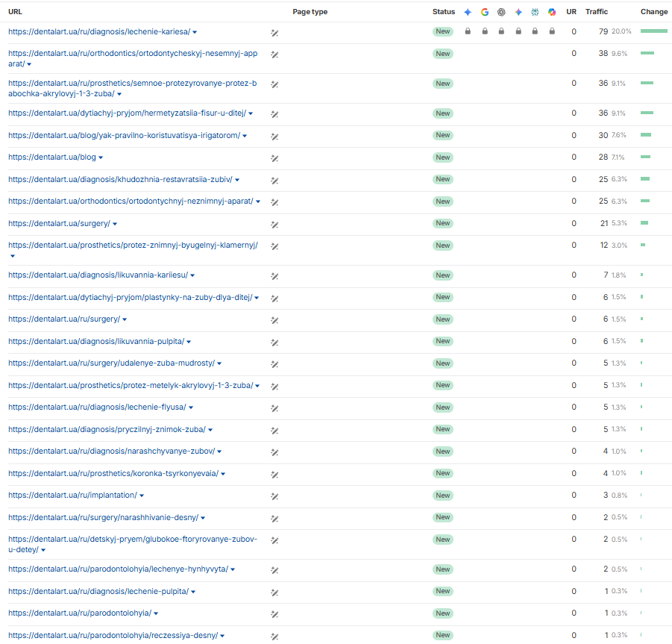Click the wand icon in the /ru/implantation/ row
The width and height of the screenshot is (672, 644).
point(274,496)
